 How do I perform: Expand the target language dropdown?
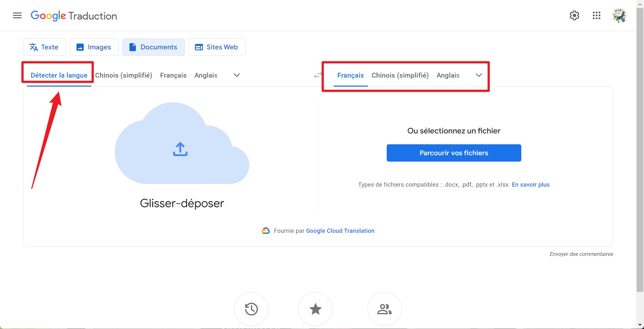coord(479,75)
